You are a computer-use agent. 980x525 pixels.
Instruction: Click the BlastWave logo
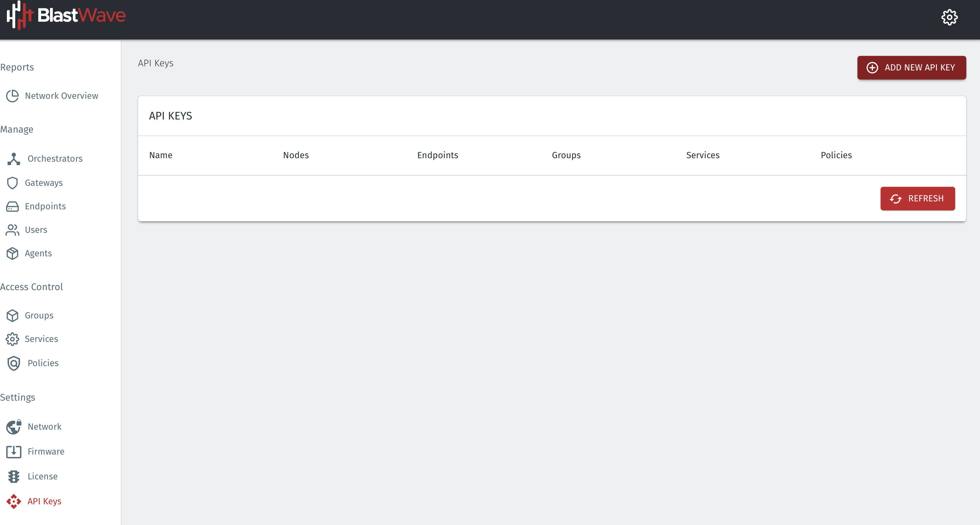[66, 16]
